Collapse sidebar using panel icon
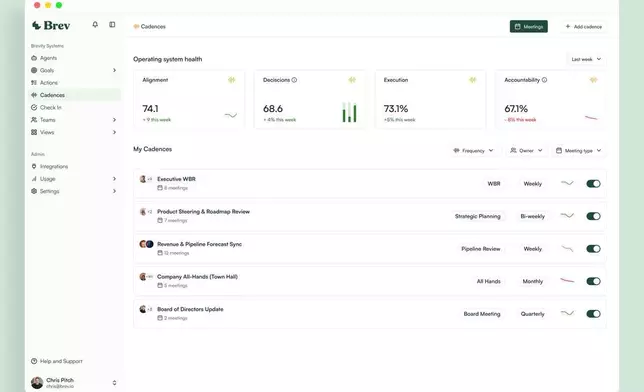The height and width of the screenshot is (392, 644). click(112, 25)
